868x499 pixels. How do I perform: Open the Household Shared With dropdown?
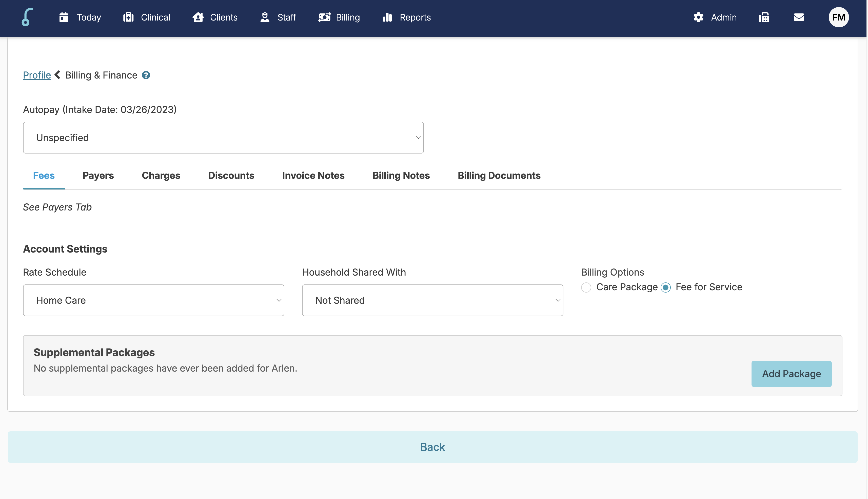432,300
